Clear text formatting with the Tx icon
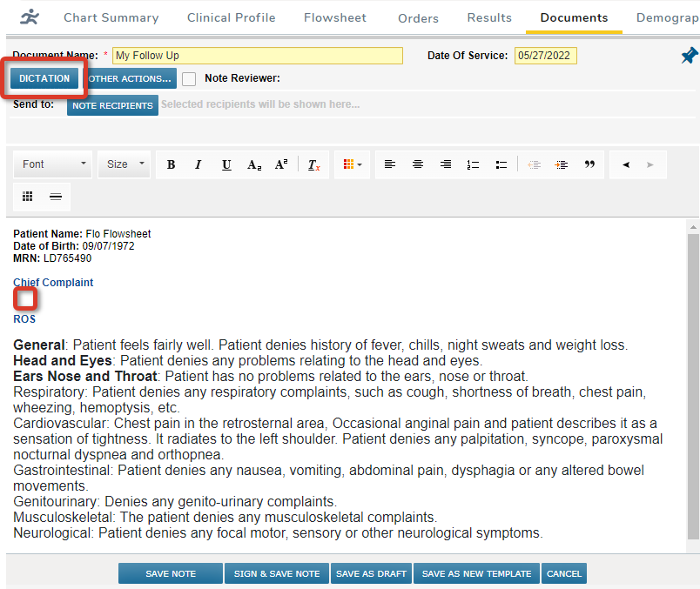The image size is (700, 589). (x=313, y=164)
